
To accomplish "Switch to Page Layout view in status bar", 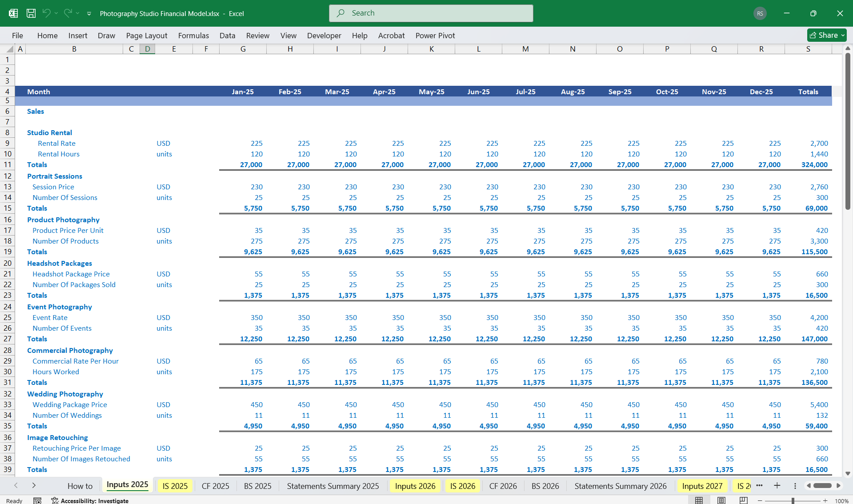I will point(721,500).
